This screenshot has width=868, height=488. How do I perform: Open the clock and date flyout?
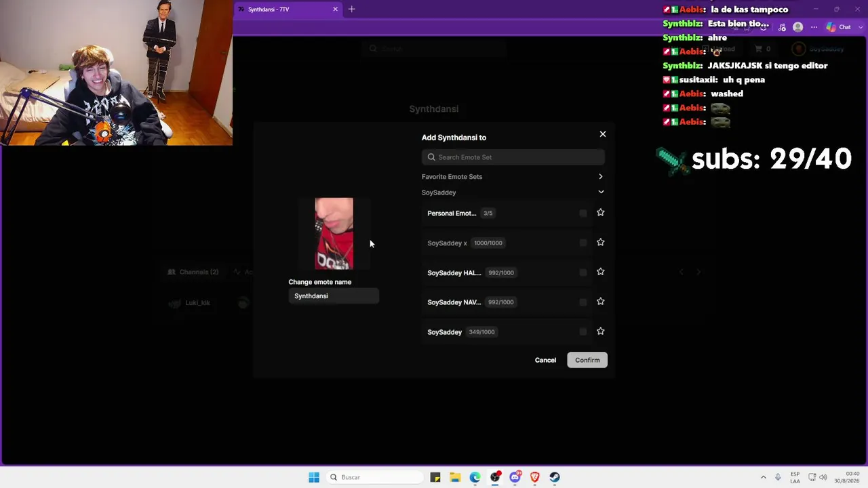tap(847, 477)
